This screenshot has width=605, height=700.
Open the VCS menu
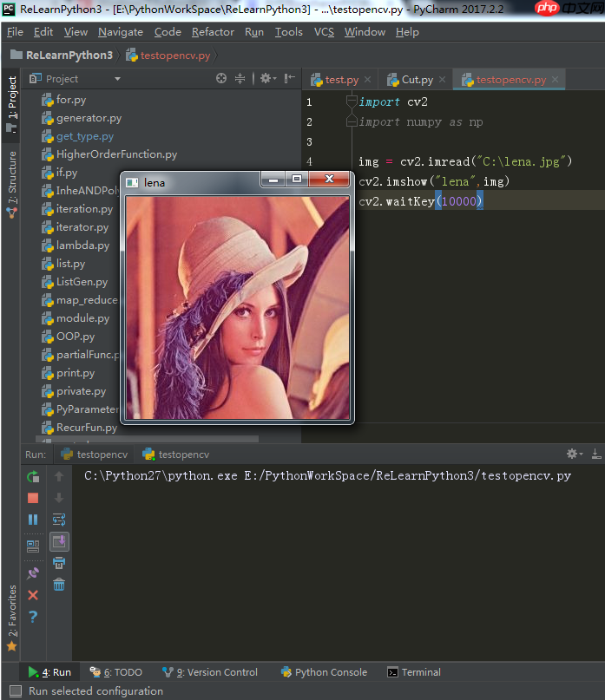click(324, 32)
